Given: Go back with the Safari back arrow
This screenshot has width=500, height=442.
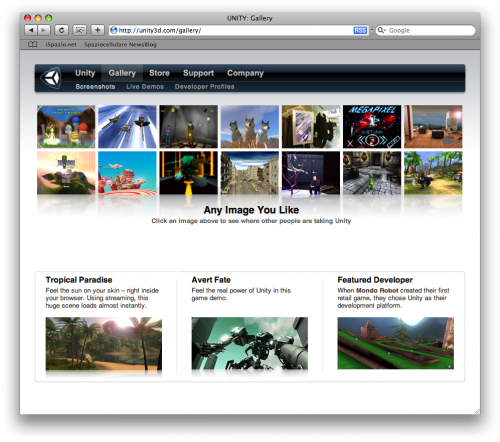Looking at the screenshot, I should (31, 30).
